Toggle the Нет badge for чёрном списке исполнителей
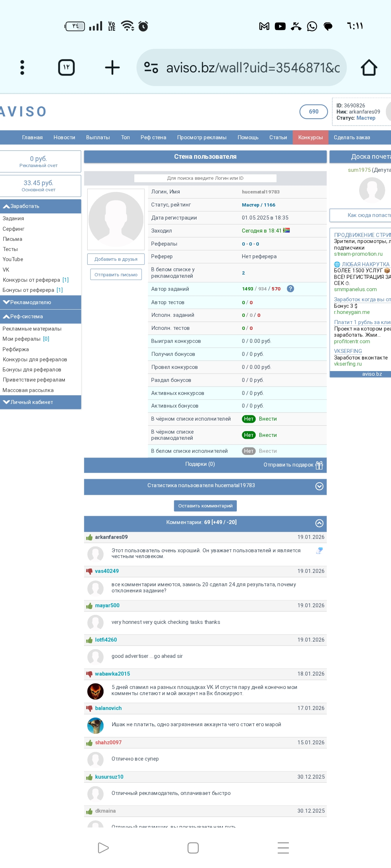 [x=249, y=419]
